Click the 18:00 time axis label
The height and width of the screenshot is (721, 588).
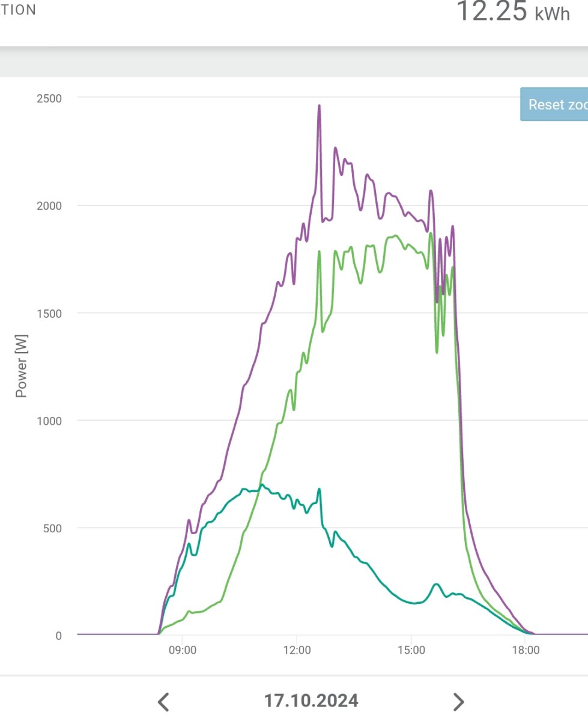point(525,651)
